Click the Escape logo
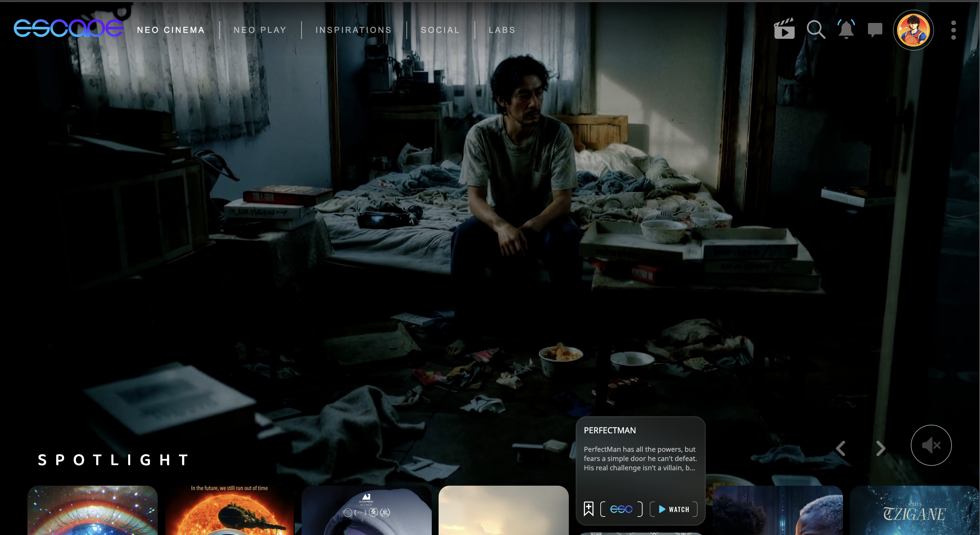The height and width of the screenshot is (535, 980). click(x=69, y=28)
